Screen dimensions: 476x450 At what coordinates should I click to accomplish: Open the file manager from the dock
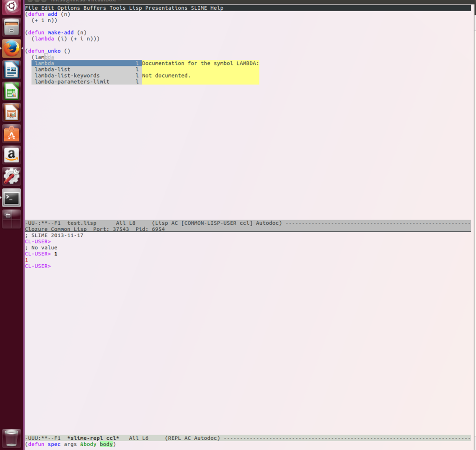(11, 27)
